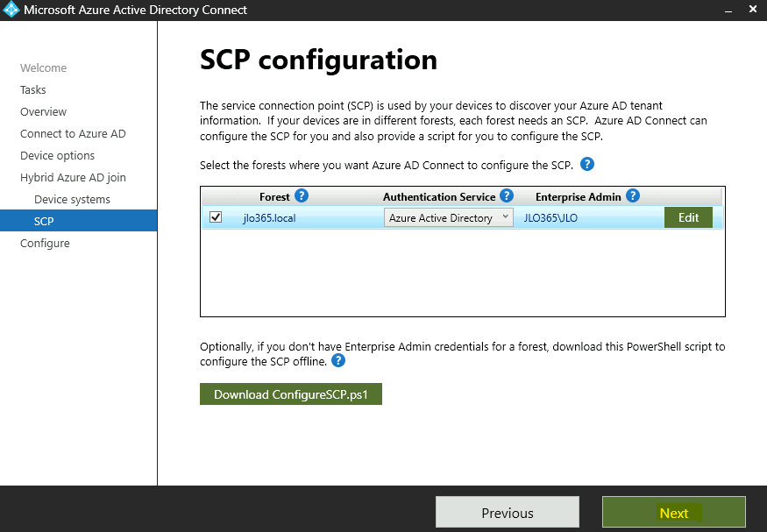767x532 pixels.
Task: Go to the Tasks step
Action: (33, 90)
